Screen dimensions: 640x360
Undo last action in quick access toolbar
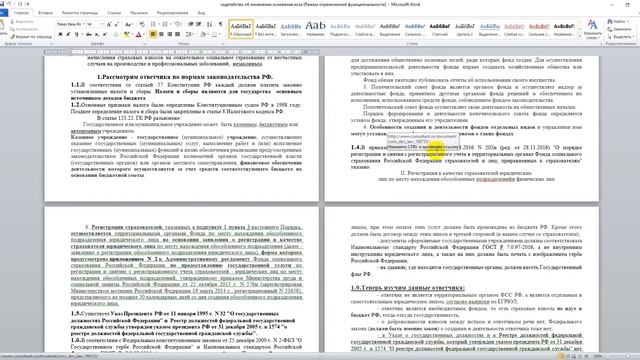click(10, 4)
